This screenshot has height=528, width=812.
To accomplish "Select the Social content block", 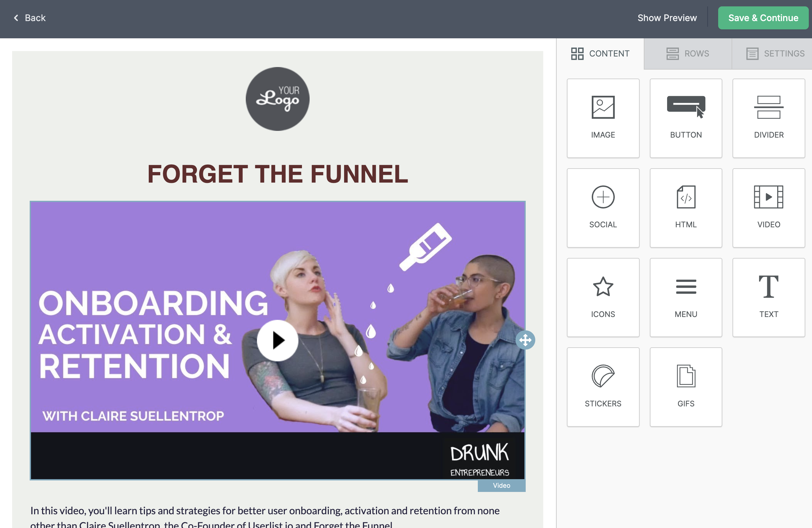I will [x=603, y=208].
